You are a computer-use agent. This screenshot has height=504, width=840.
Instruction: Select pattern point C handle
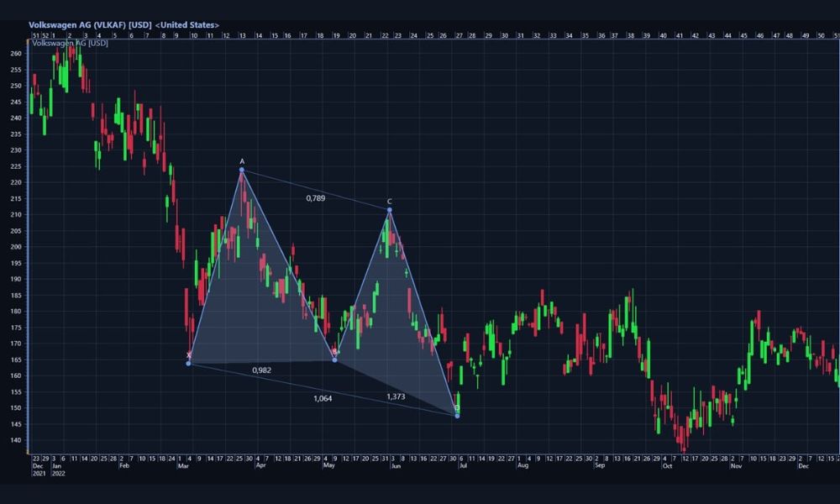coord(389,210)
